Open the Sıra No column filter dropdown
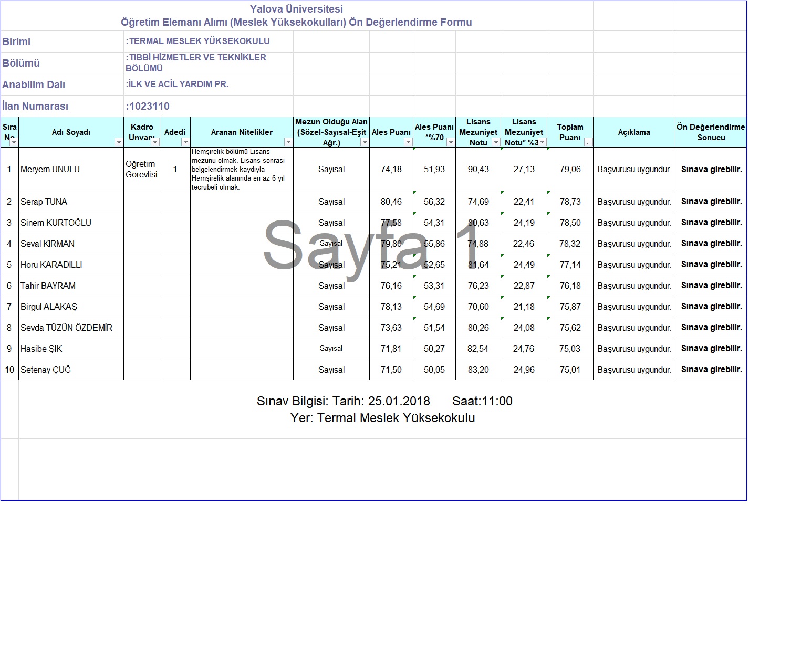Screen dimensions: 801x672 [x=14, y=142]
